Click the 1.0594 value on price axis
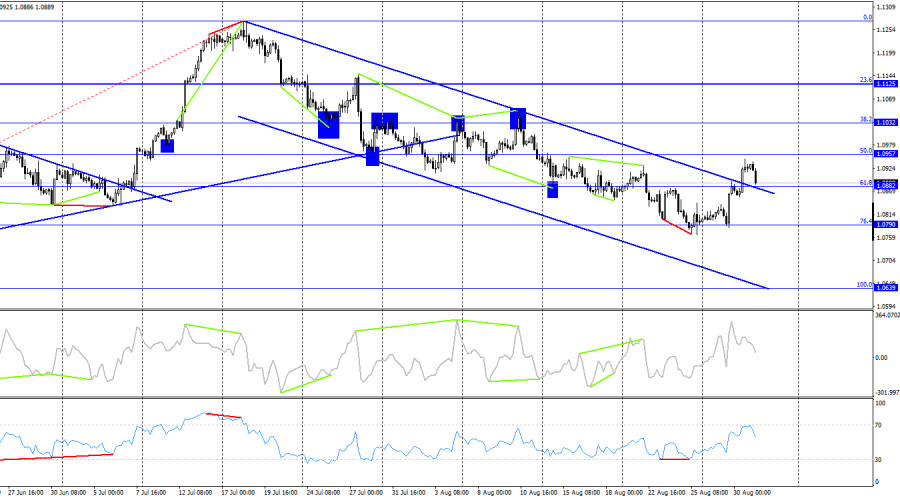This screenshot has height=500, width=900. [886, 307]
